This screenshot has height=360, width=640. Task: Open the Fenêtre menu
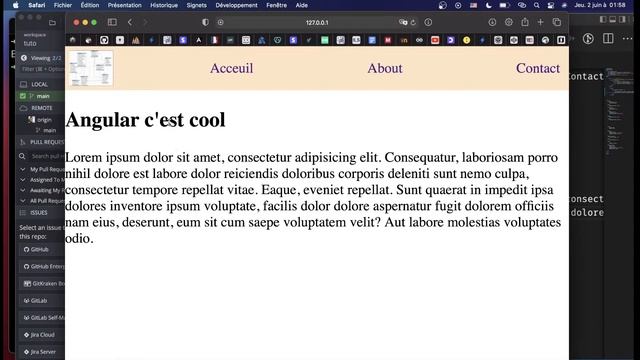pyautogui.click(x=276, y=5)
